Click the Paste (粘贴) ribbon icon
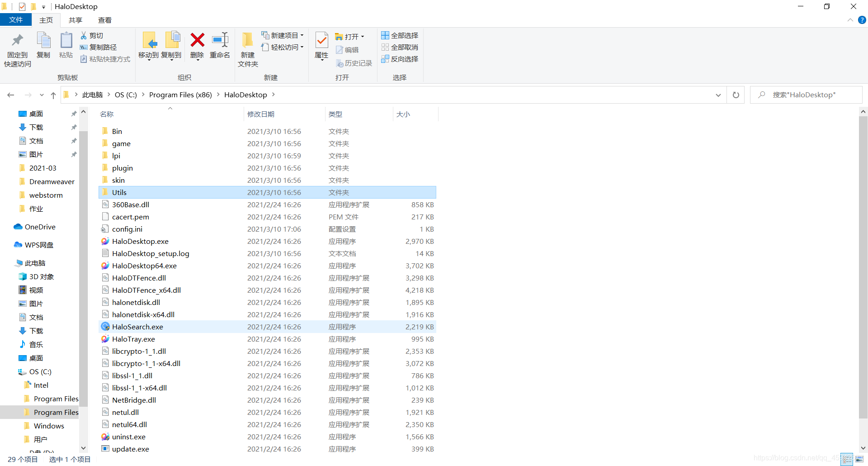The height and width of the screenshot is (466, 868). pyautogui.click(x=66, y=41)
